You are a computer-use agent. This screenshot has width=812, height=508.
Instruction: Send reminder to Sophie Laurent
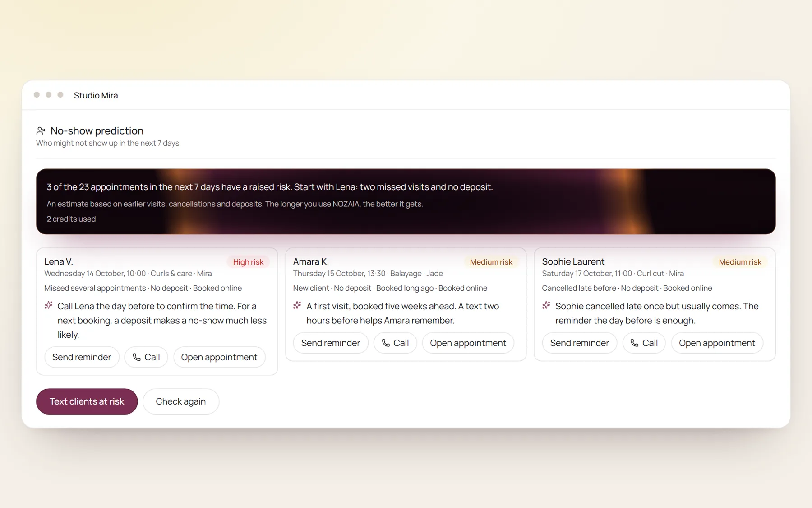[579, 343]
